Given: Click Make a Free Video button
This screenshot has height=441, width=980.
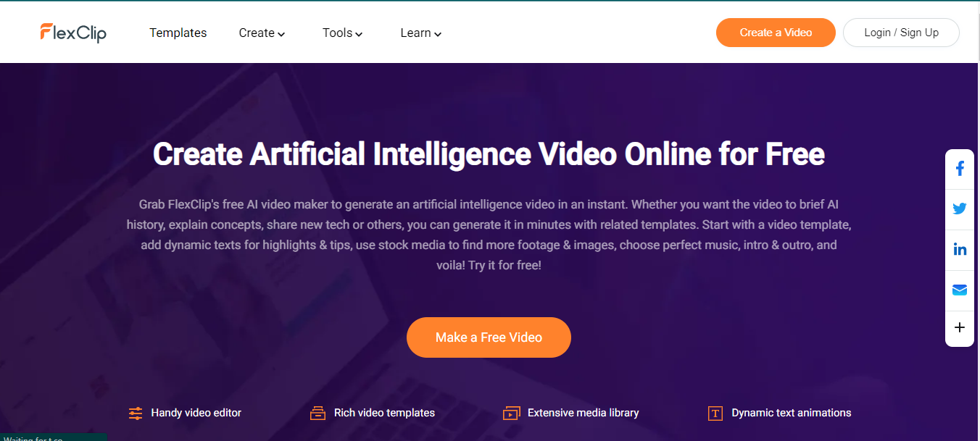Looking at the screenshot, I should [x=489, y=337].
